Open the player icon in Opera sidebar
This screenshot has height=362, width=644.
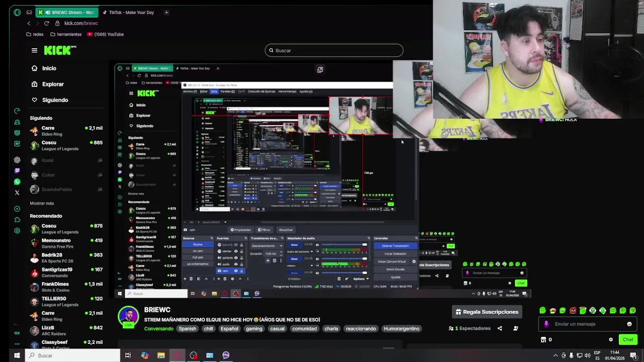coord(17,209)
